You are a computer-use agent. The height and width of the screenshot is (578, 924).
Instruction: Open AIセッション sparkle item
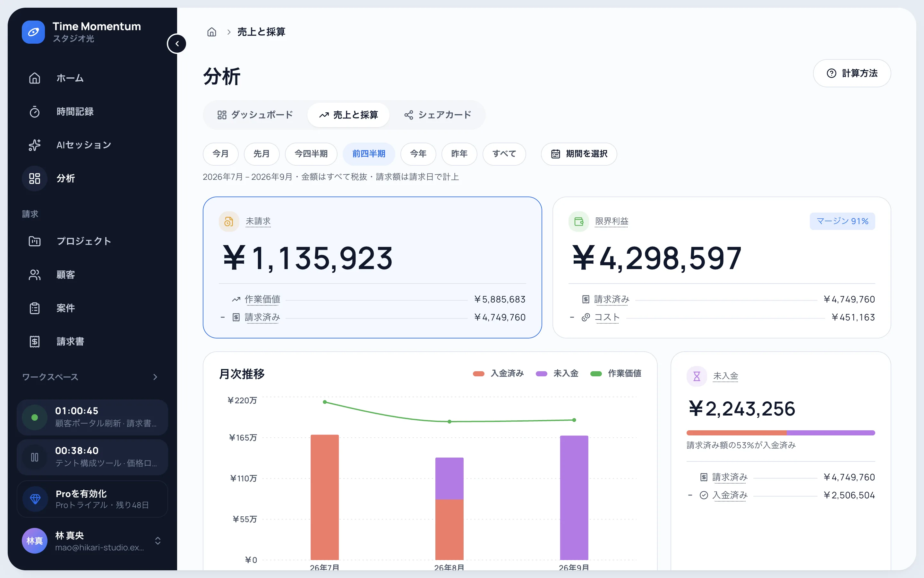pyautogui.click(x=92, y=145)
